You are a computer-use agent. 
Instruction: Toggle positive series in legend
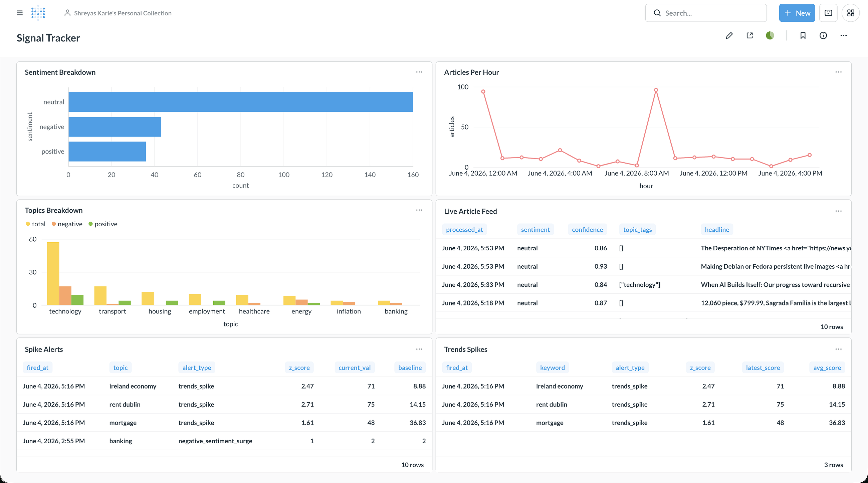pyautogui.click(x=103, y=224)
